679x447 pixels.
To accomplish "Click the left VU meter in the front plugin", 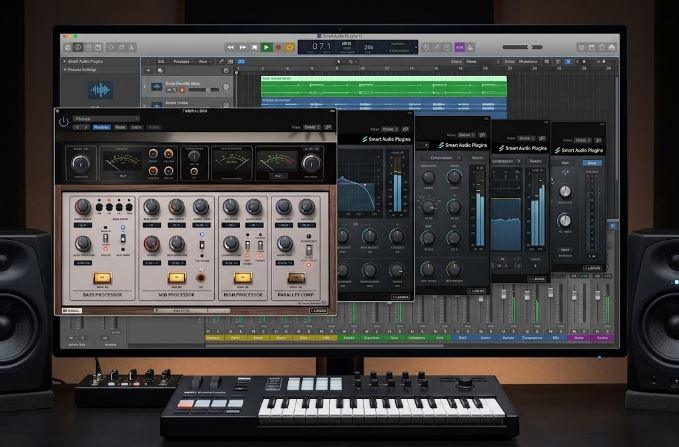I will click(121, 162).
